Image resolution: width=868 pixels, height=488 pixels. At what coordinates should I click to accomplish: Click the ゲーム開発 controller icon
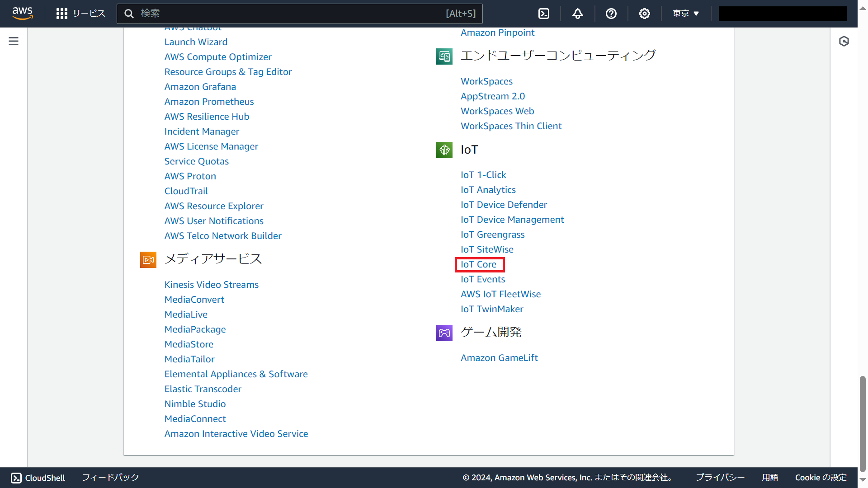tap(444, 333)
